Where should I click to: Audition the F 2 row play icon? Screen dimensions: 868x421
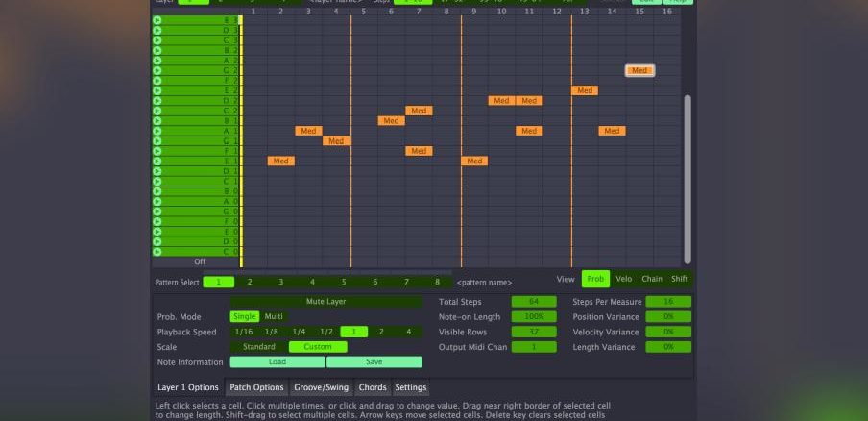pyautogui.click(x=157, y=81)
